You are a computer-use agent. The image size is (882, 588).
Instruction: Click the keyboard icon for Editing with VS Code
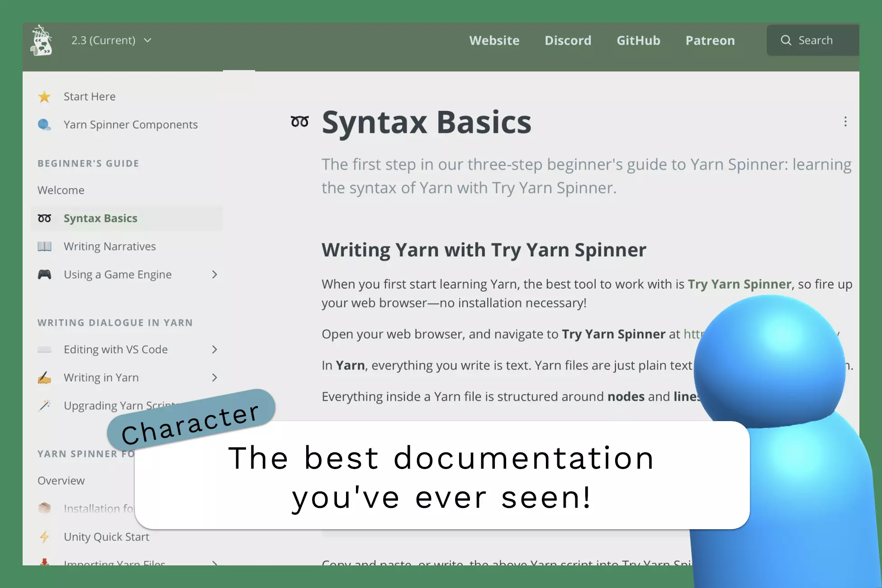coord(44,350)
